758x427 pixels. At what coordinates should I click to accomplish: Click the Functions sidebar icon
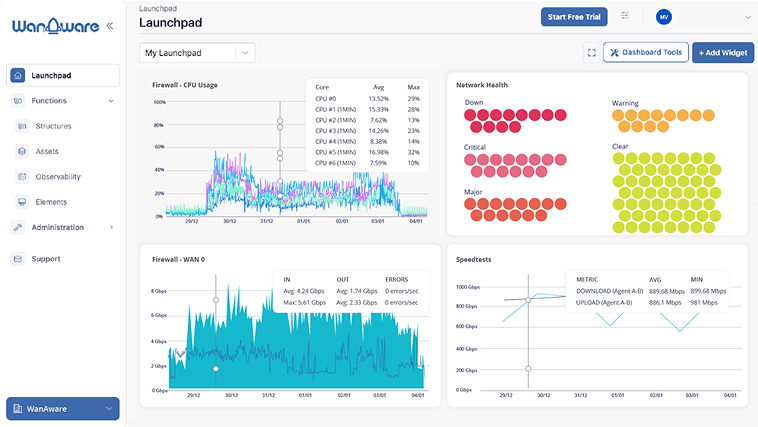18,101
